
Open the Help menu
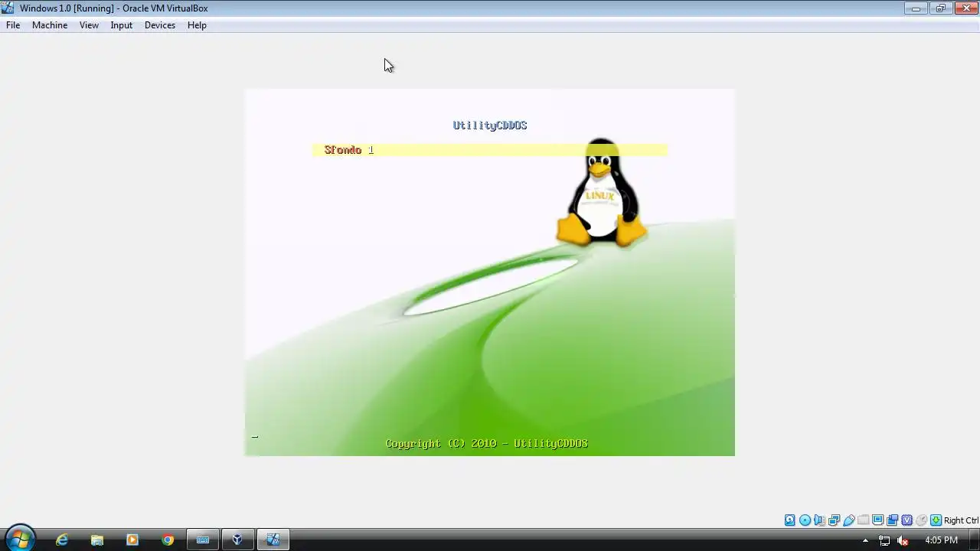197,25
